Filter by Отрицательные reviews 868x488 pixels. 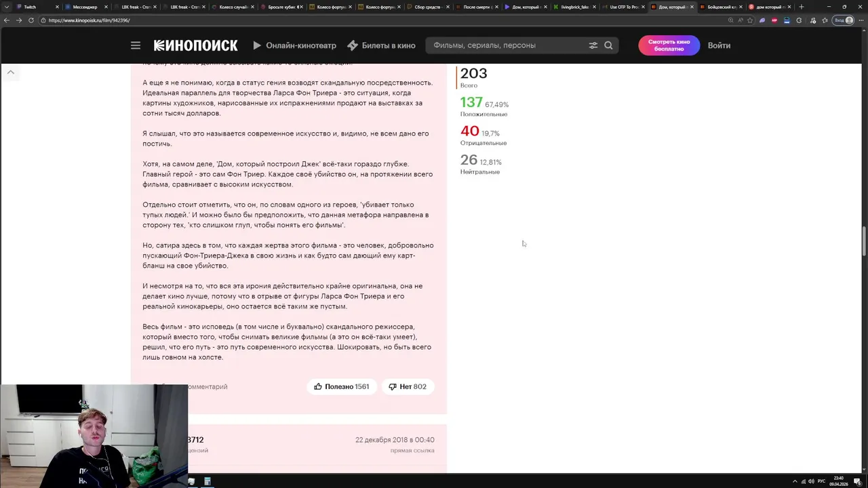[484, 143]
